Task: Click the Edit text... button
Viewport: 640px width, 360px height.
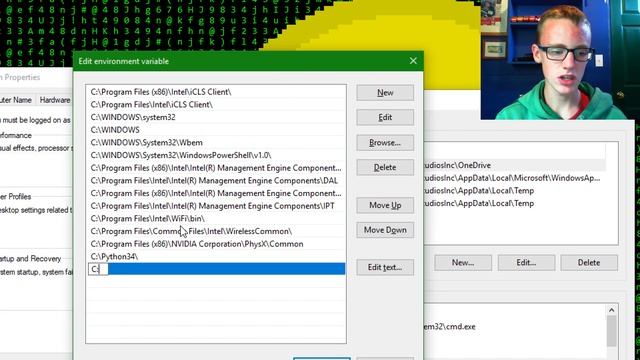Action: [385, 267]
